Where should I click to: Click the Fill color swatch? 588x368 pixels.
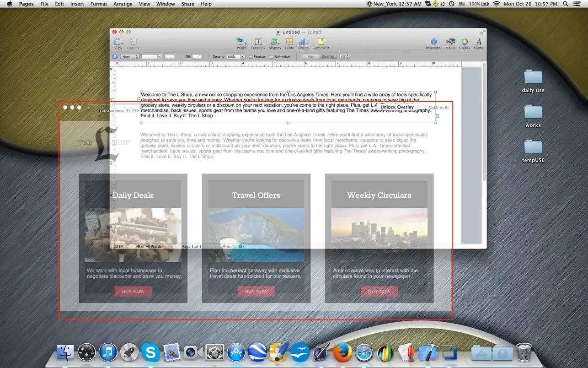click(x=197, y=57)
